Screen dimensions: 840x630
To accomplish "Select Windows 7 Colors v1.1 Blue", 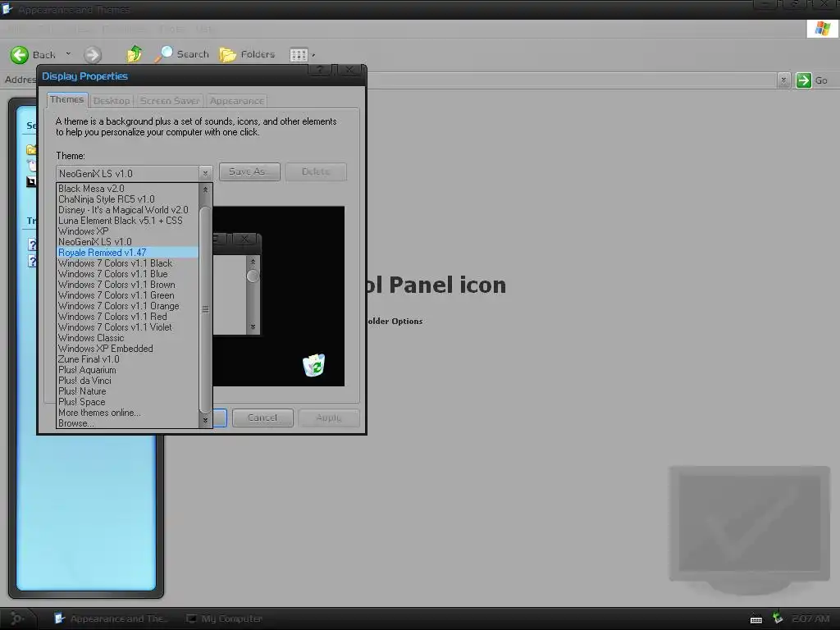I will pos(127,274).
